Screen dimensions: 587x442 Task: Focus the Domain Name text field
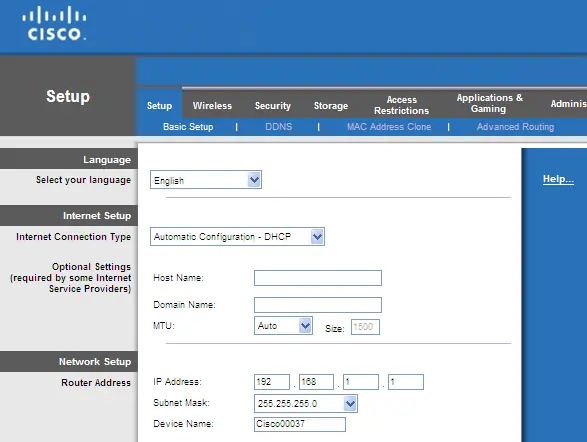pos(318,305)
